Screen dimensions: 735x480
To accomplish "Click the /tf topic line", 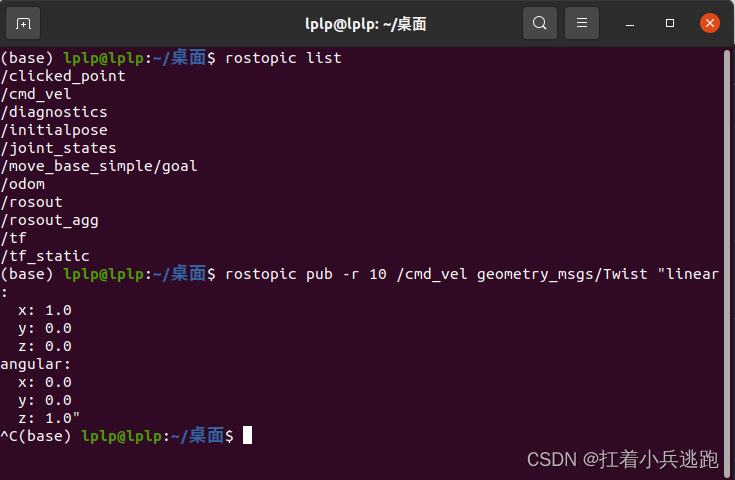I will (x=14, y=238).
